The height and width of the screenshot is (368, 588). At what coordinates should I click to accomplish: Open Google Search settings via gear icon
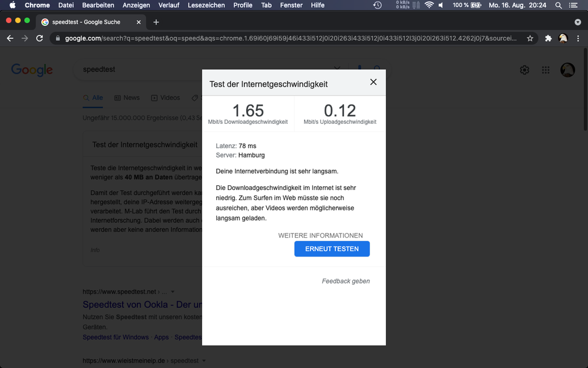pyautogui.click(x=524, y=70)
